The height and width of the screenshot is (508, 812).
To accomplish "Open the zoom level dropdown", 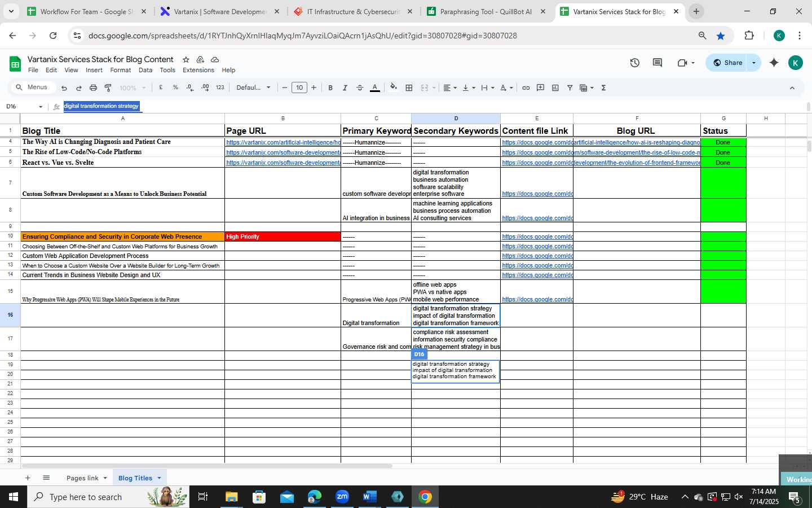I will 133,87.
